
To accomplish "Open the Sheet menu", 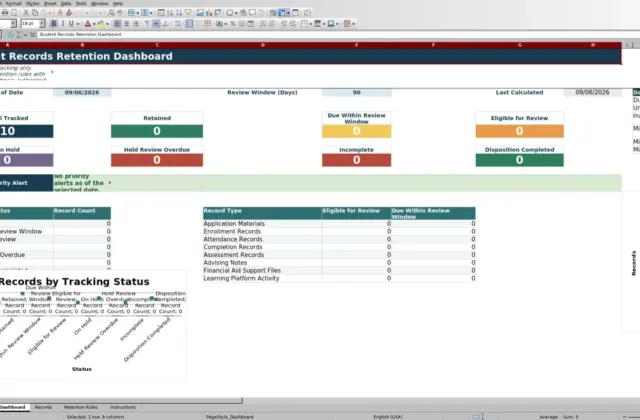I will [50, 3].
